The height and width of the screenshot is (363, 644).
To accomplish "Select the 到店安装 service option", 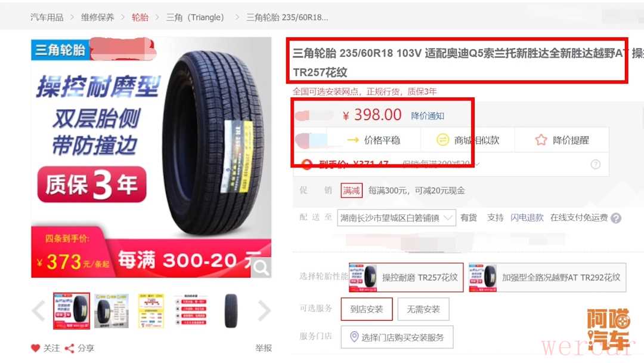I will click(366, 309).
